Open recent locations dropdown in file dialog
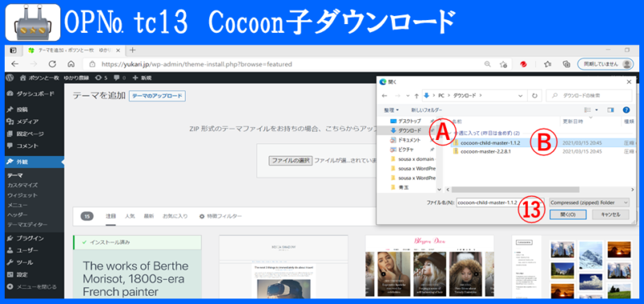This screenshot has height=304, width=644. (407, 96)
